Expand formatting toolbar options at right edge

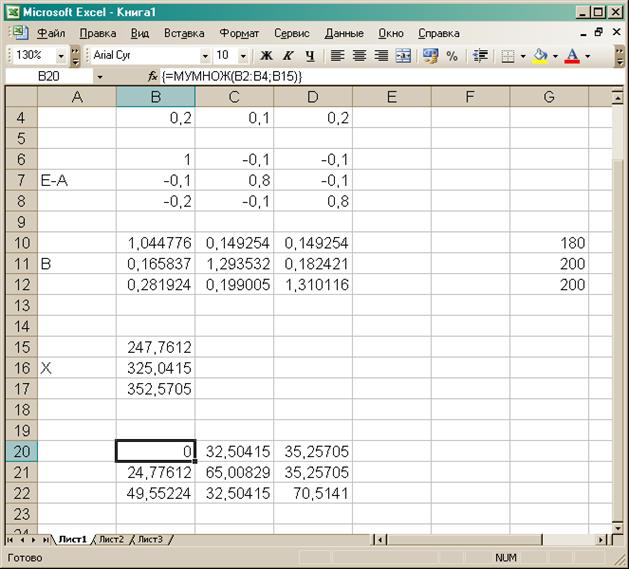pyautogui.click(x=620, y=55)
